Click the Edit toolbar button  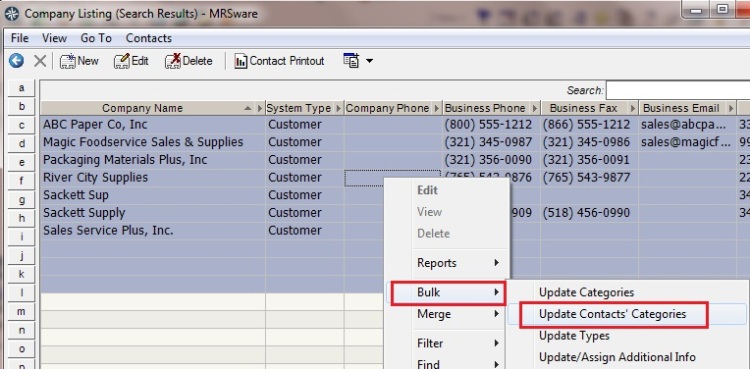pyautogui.click(x=131, y=61)
